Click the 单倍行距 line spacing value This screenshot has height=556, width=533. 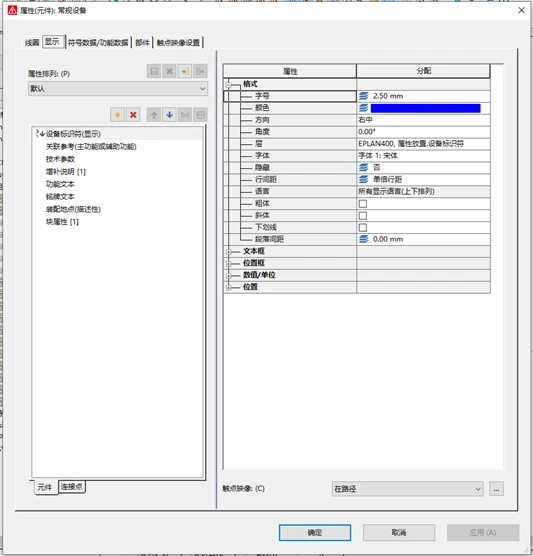pos(388,179)
